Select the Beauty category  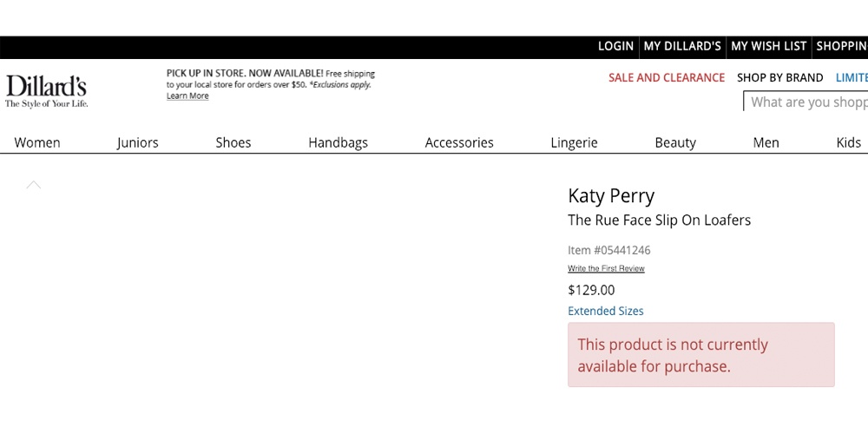pyautogui.click(x=675, y=142)
